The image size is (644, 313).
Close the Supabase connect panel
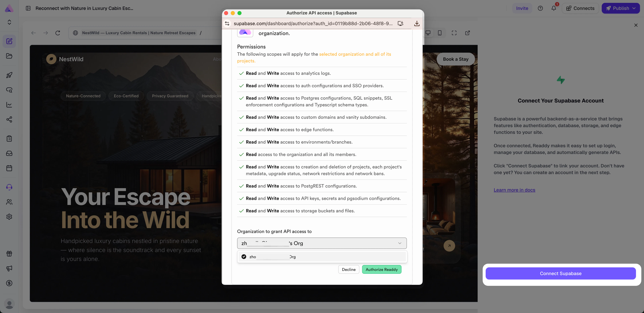point(636,25)
